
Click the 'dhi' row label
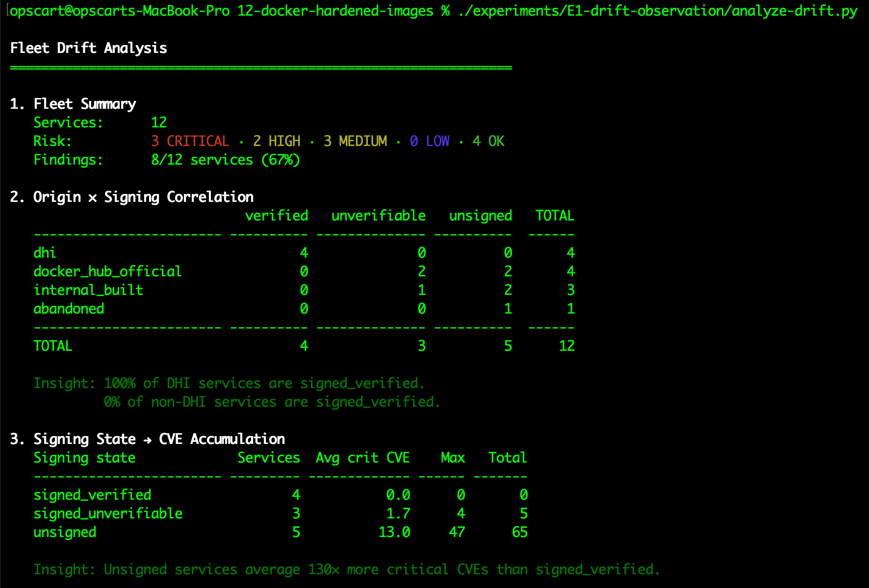point(45,253)
